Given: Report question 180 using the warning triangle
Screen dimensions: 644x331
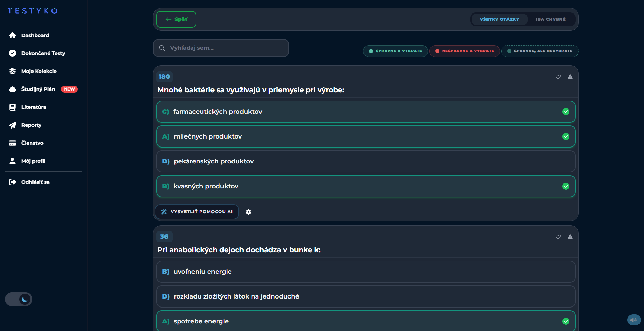Looking at the screenshot, I should pos(570,77).
